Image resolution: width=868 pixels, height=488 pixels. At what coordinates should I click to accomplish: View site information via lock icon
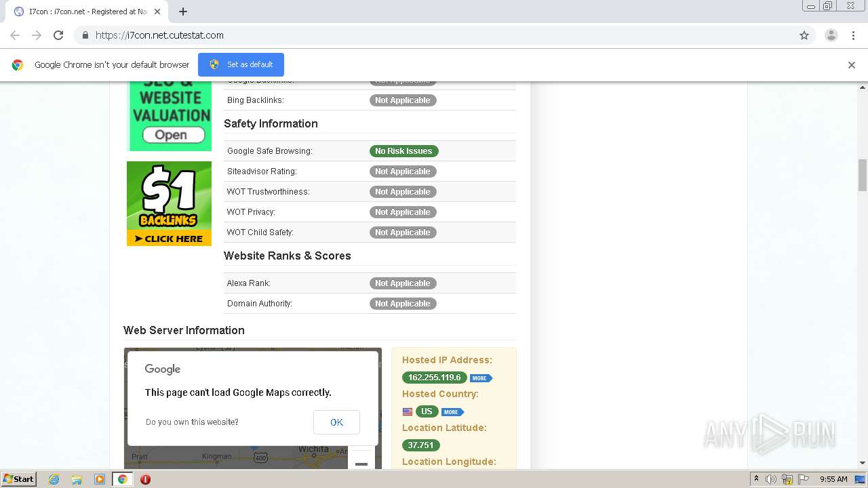[85, 35]
